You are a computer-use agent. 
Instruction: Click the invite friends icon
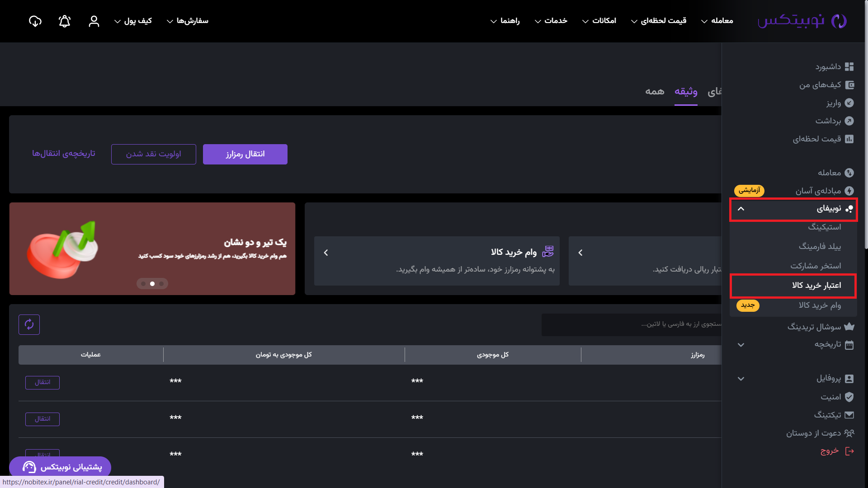click(x=849, y=433)
